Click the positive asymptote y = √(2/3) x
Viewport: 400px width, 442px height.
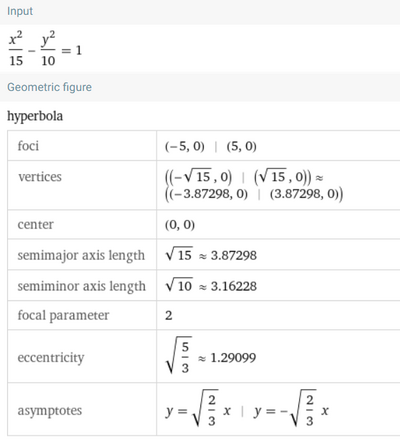click(x=198, y=410)
